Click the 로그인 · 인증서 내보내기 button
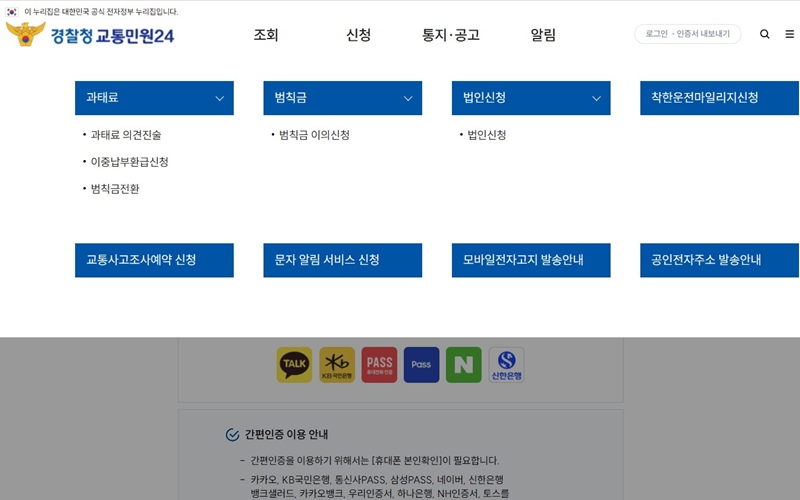The width and height of the screenshot is (800, 500). coord(687,34)
